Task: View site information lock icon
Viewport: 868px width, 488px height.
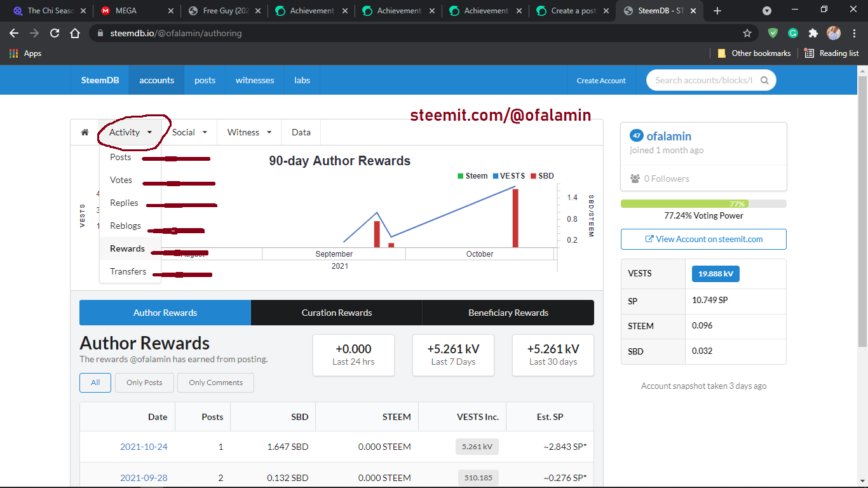Action: [x=100, y=33]
